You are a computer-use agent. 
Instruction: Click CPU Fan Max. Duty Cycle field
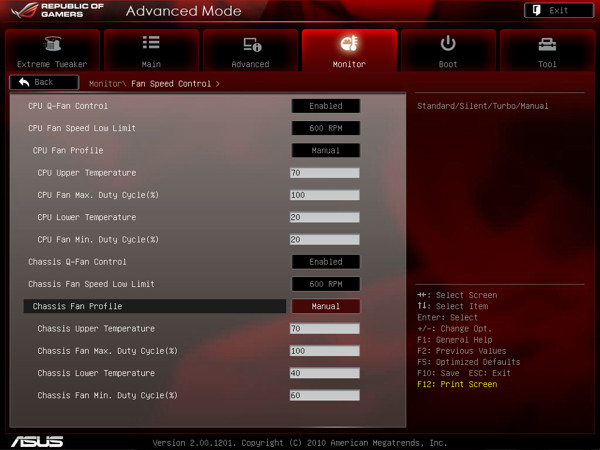click(x=324, y=195)
